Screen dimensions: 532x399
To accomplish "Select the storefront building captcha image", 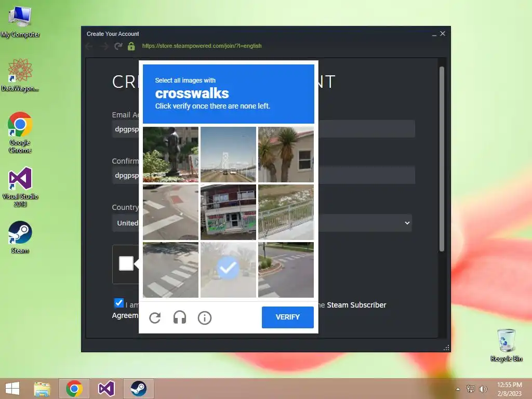I will [x=229, y=212].
